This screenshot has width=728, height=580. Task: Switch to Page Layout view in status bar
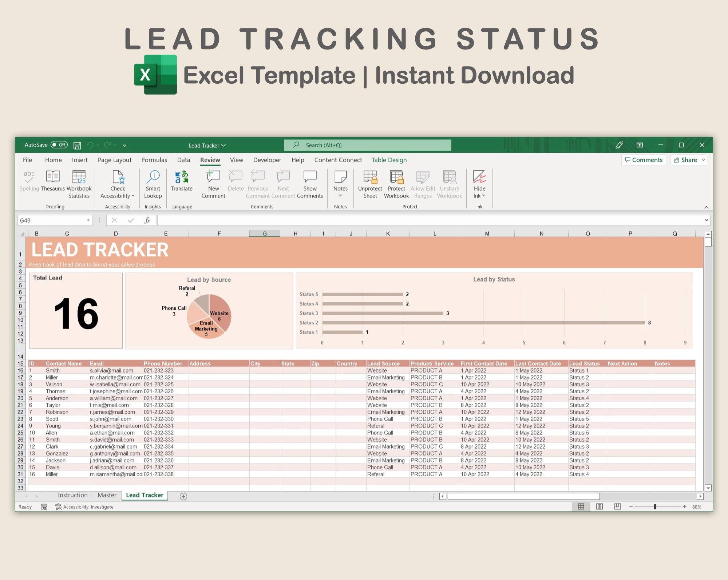point(599,506)
